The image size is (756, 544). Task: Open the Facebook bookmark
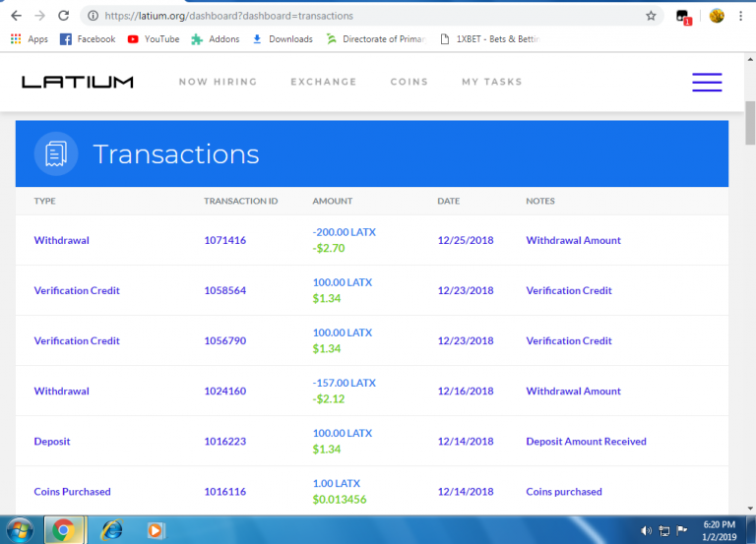[x=88, y=39]
